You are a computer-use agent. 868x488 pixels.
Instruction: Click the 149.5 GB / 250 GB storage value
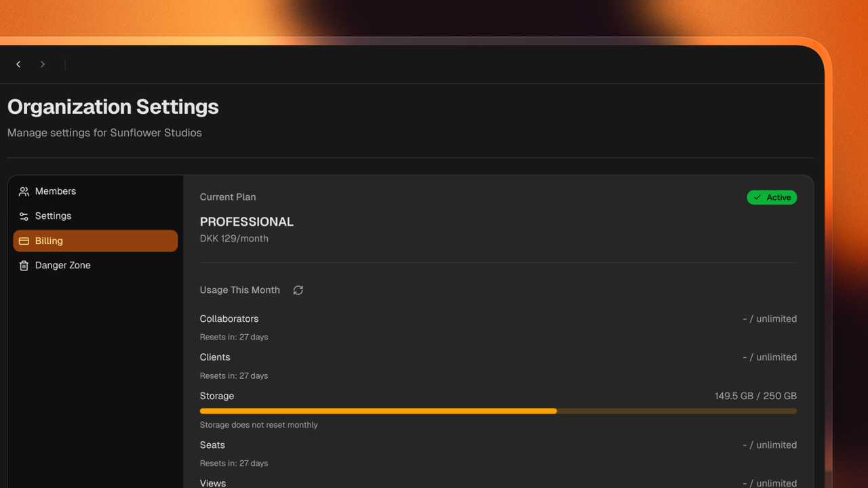755,396
